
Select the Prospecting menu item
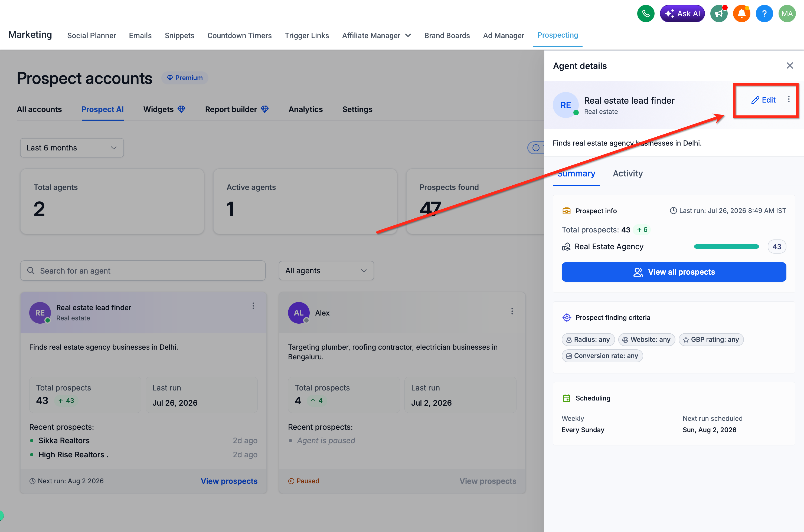pyautogui.click(x=558, y=35)
